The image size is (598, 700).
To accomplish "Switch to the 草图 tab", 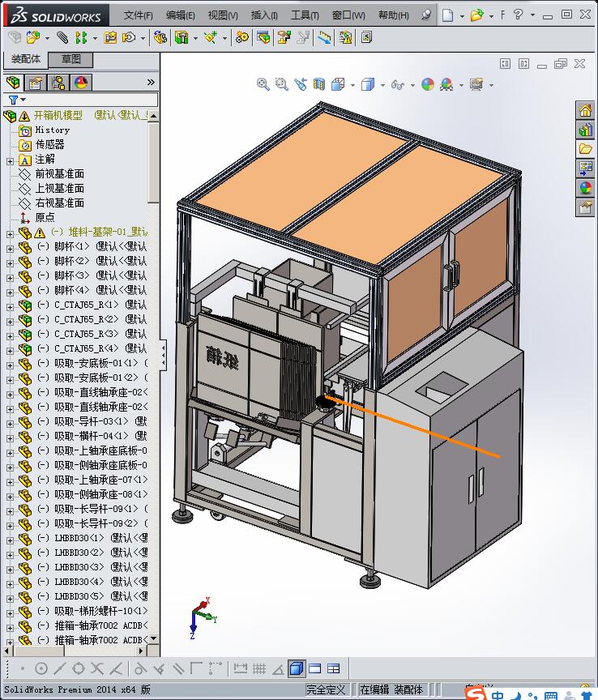I will click(70, 59).
